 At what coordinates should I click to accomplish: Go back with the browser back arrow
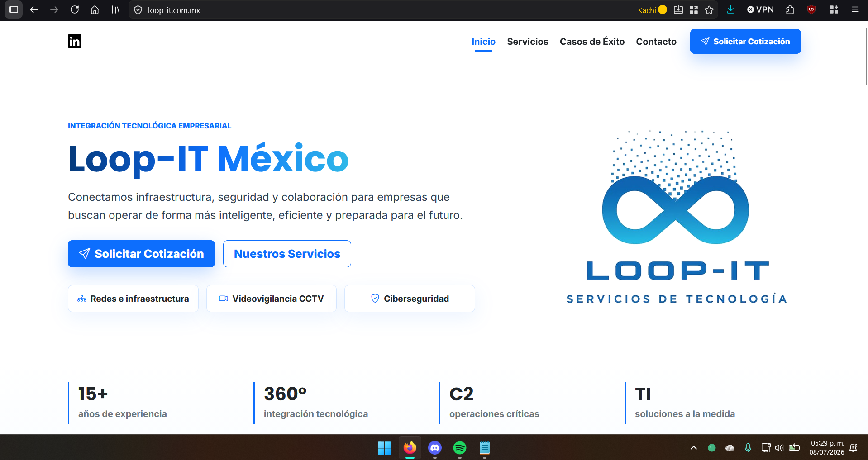point(34,9)
